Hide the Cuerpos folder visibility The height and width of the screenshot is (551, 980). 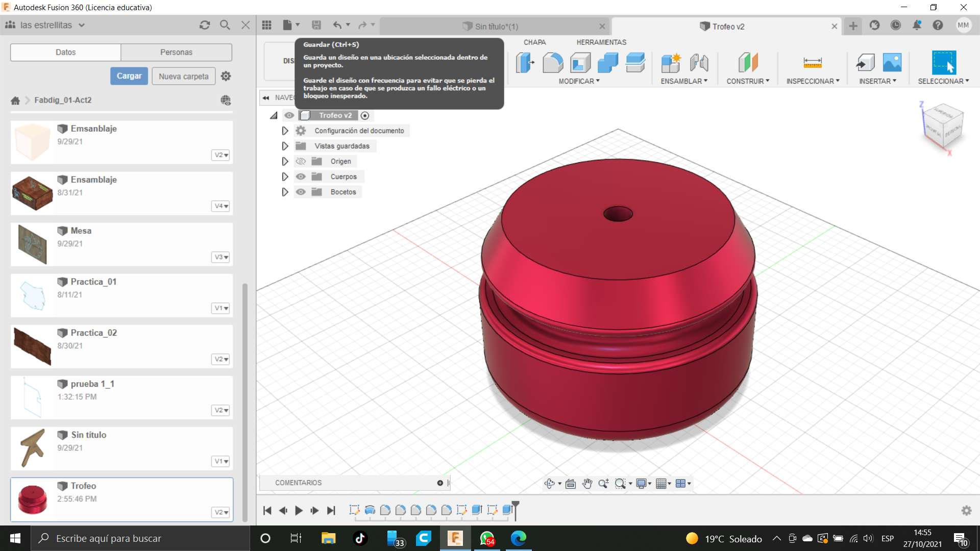click(x=301, y=177)
